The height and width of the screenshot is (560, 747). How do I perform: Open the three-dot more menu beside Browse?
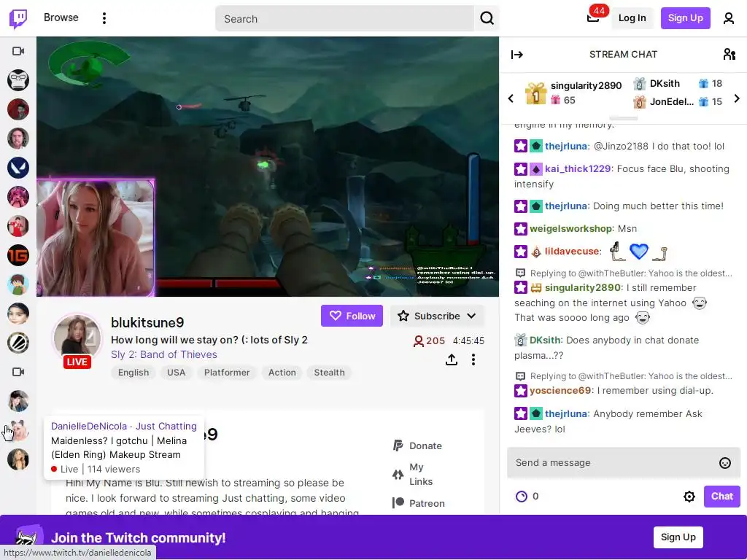(x=104, y=18)
